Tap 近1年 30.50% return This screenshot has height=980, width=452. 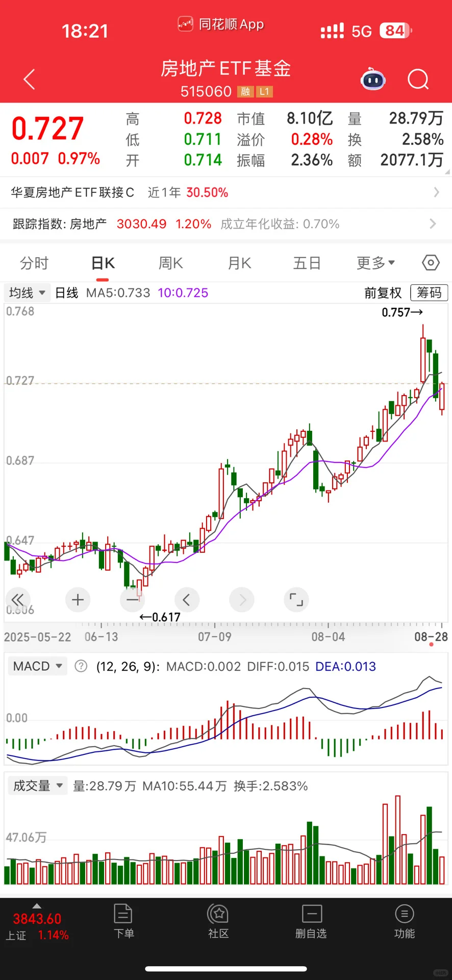click(x=188, y=192)
